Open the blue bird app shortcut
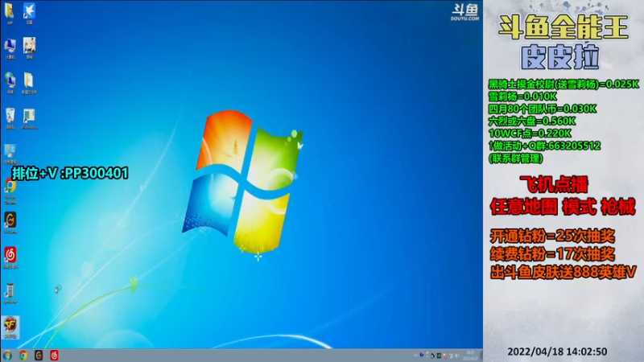 coord(29,13)
